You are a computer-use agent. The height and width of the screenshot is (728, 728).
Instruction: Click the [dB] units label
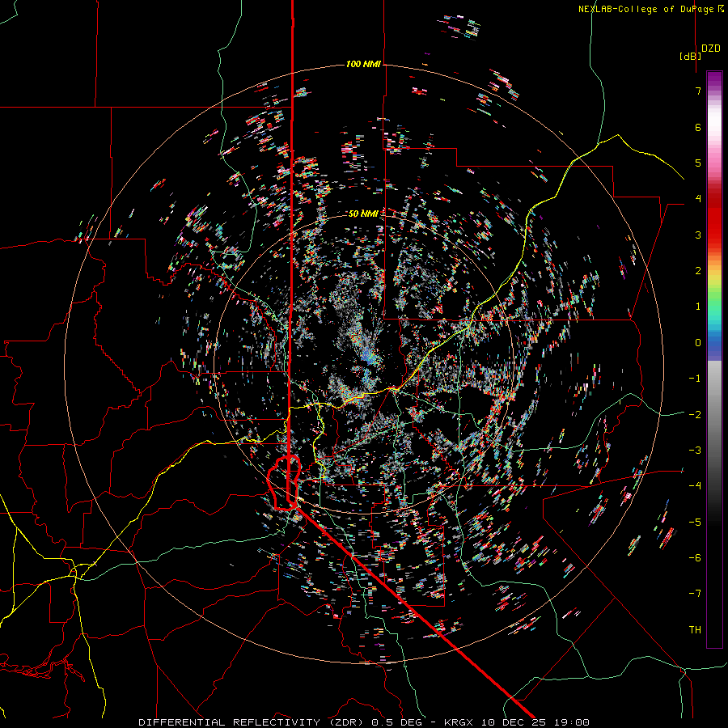pyautogui.click(x=691, y=56)
